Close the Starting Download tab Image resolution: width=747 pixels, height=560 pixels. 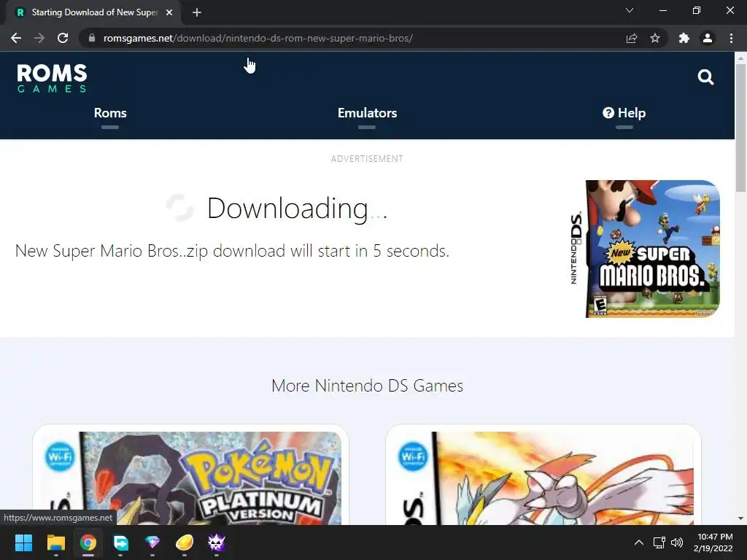169,12
